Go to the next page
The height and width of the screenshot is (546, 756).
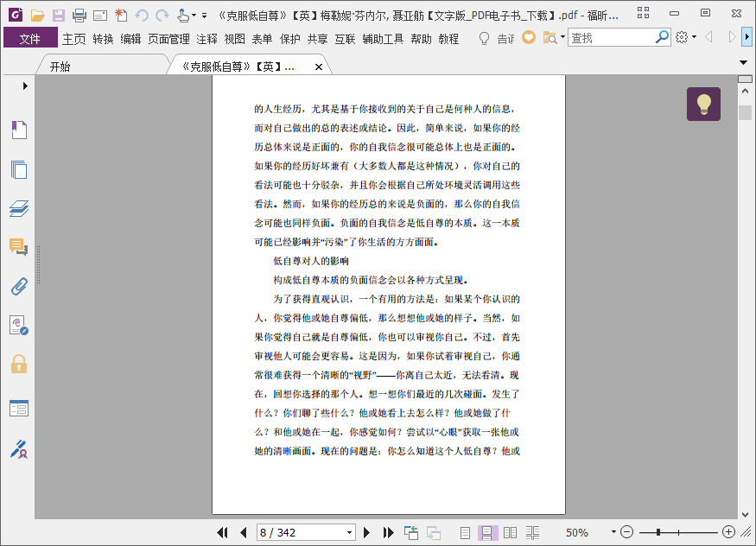366,532
